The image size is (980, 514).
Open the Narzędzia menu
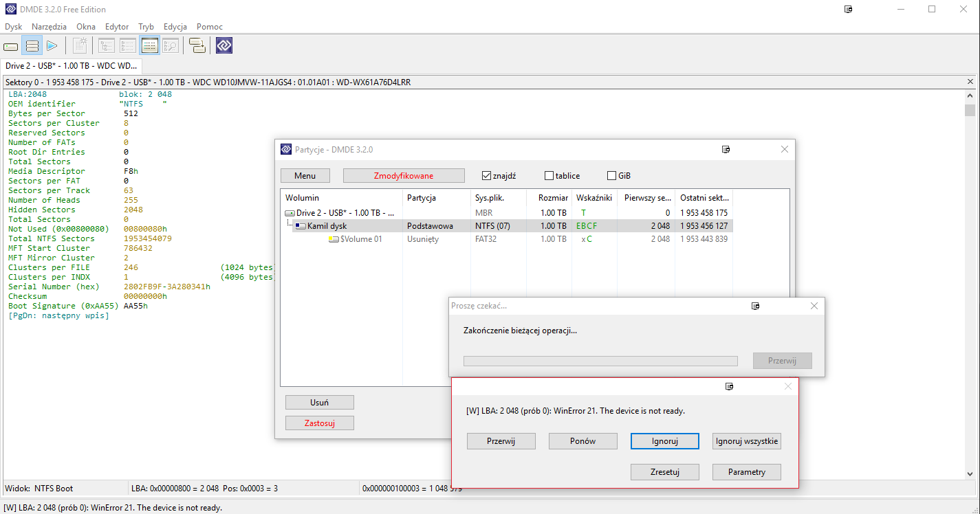coord(49,27)
